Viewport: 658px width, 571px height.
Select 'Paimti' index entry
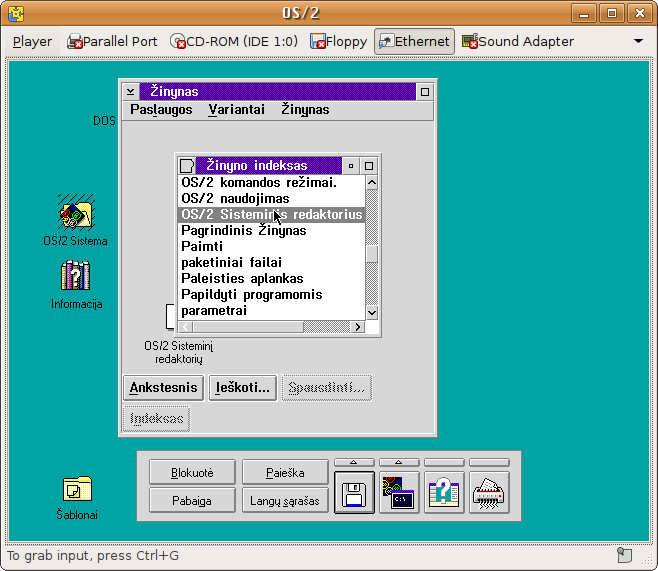point(272,246)
